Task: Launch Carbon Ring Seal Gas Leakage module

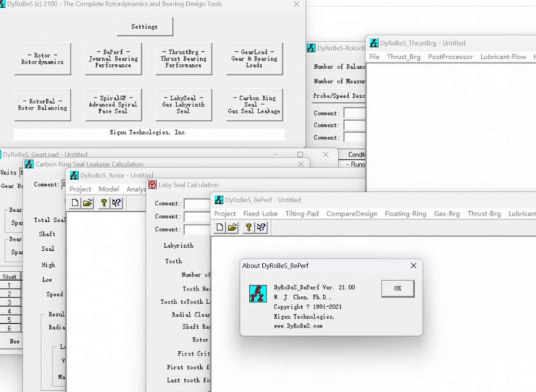Action: tap(254, 105)
